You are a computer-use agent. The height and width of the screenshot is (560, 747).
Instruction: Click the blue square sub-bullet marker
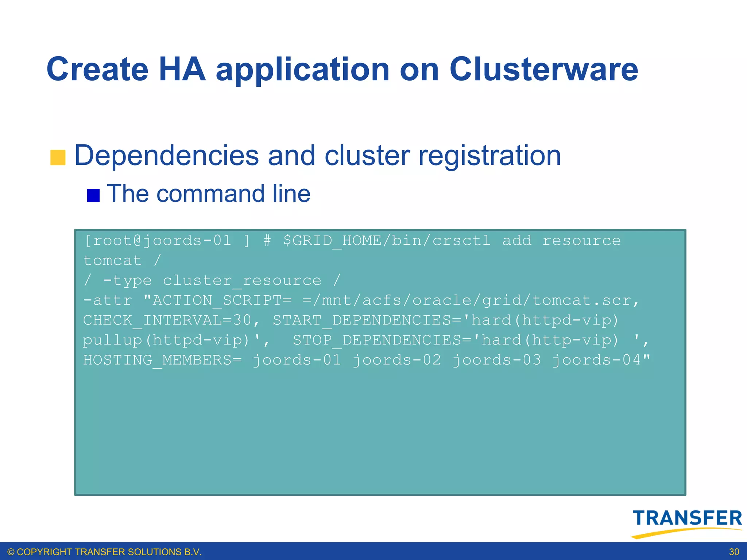click(93, 195)
